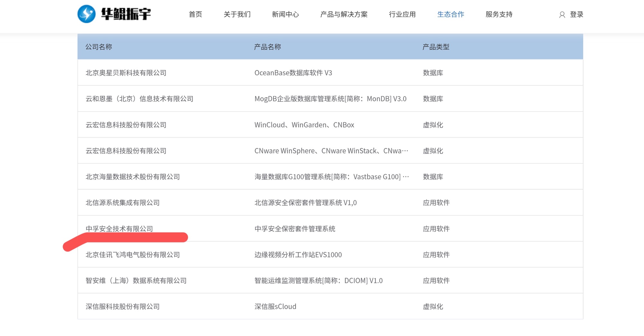Select 智安维（上海）数据系统有限公司 cell

tap(136, 281)
